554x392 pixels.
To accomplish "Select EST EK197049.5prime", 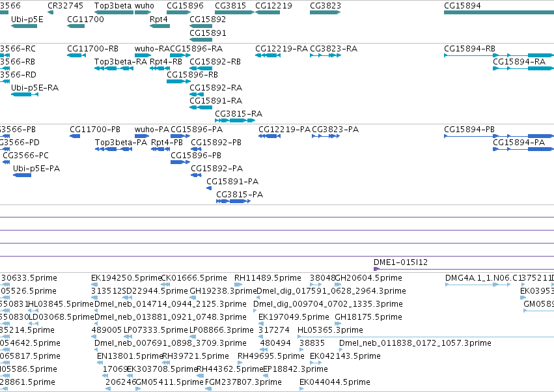I will pyautogui.click(x=261, y=324).
